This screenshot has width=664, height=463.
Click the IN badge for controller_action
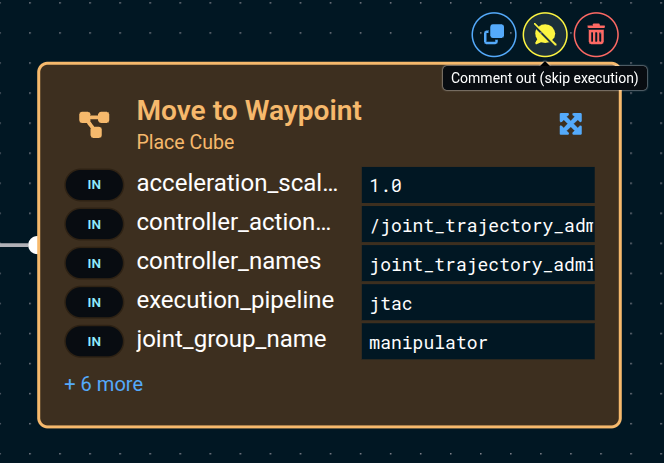click(94, 224)
